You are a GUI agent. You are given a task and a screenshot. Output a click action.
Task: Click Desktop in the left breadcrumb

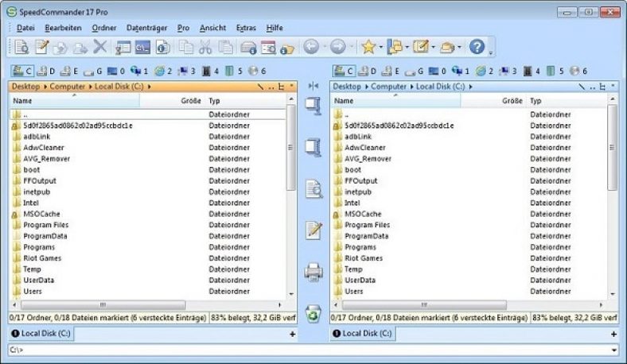pos(25,87)
